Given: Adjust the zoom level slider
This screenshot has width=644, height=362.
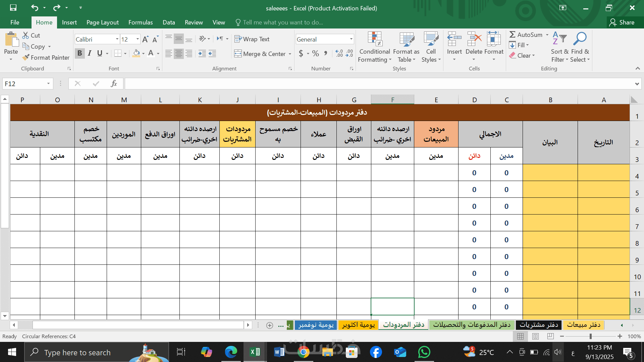Looking at the screenshot, I should [590, 336].
